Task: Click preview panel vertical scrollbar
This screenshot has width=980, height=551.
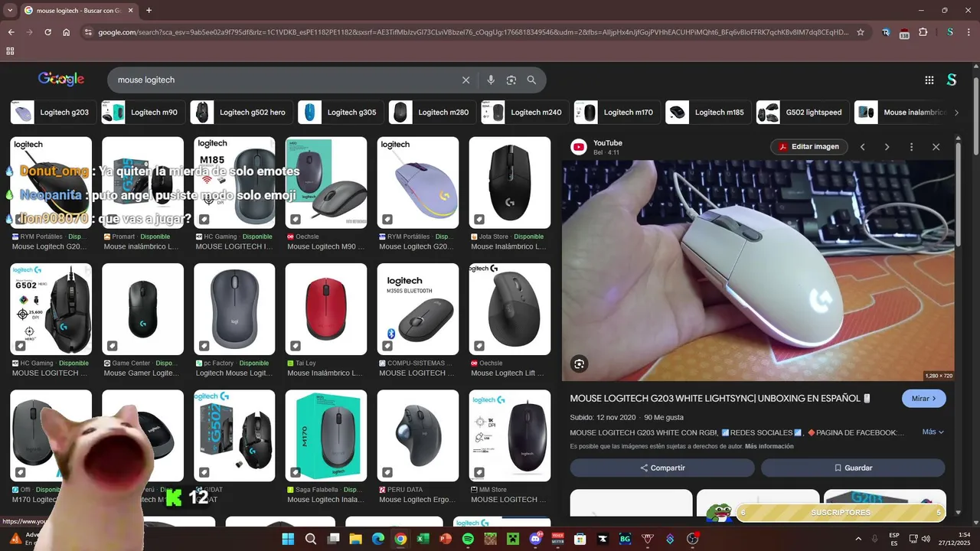Action: point(958,194)
